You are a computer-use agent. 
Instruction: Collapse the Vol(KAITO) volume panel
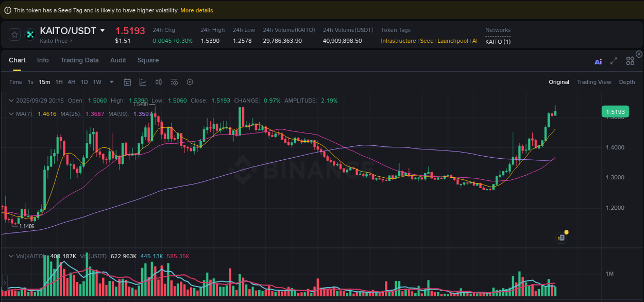coord(11,256)
